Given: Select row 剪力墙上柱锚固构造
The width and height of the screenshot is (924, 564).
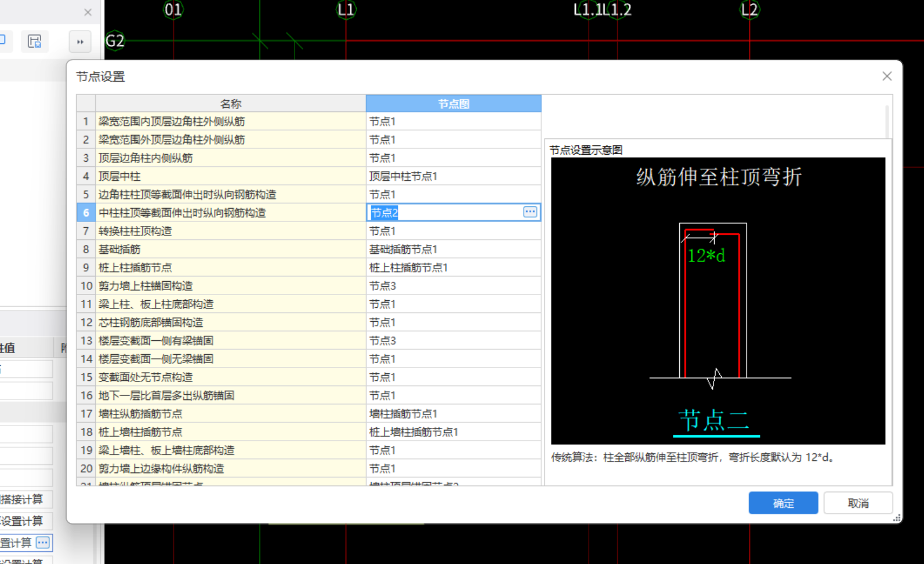Looking at the screenshot, I should [x=230, y=286].
